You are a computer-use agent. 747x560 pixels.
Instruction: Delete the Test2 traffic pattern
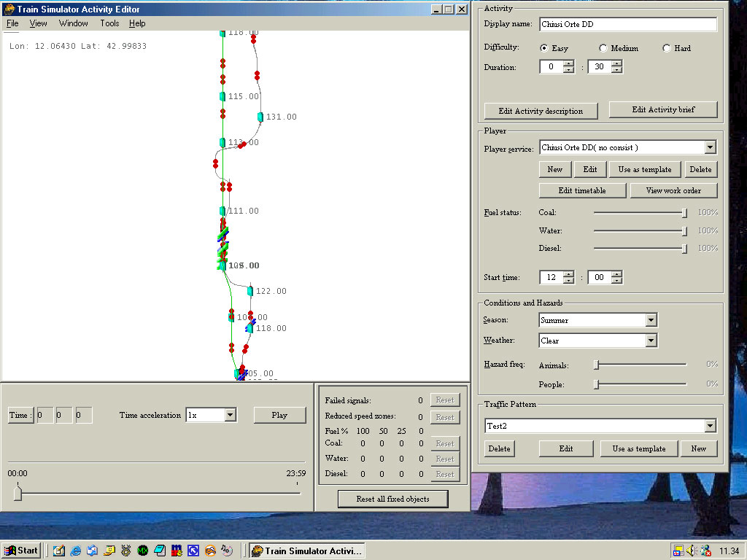pos(499,448)
